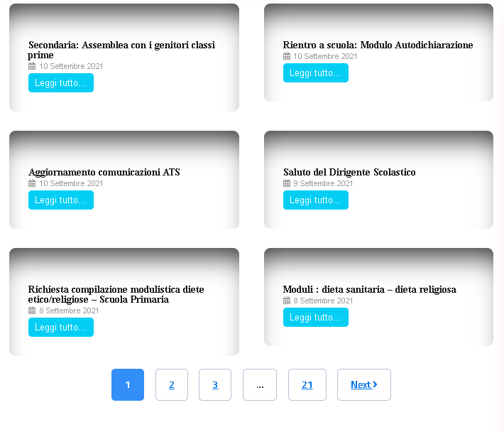Viewport: 504px width, 432px height.
Task: Read full Saluto del Dirigente Scolastico post
Action: click(x=316, y=200)
